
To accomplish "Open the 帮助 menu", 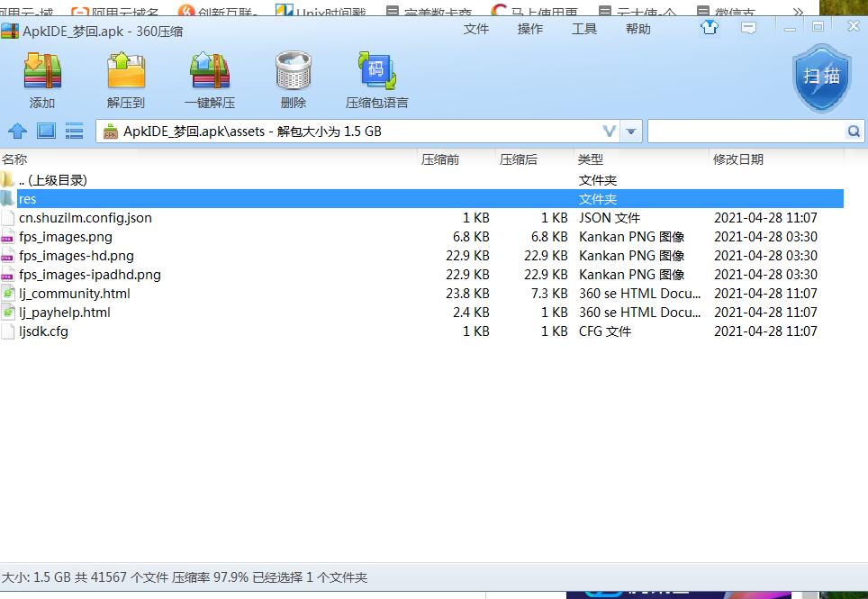I will coord(637,29).
